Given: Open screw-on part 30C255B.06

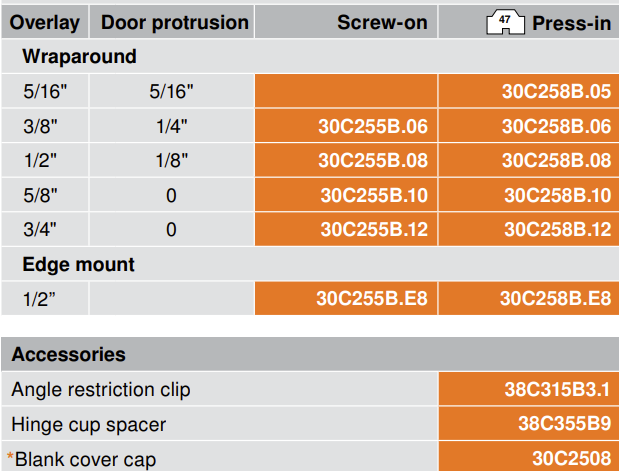Looking at the screenshot, I should [x=372, y=126].
